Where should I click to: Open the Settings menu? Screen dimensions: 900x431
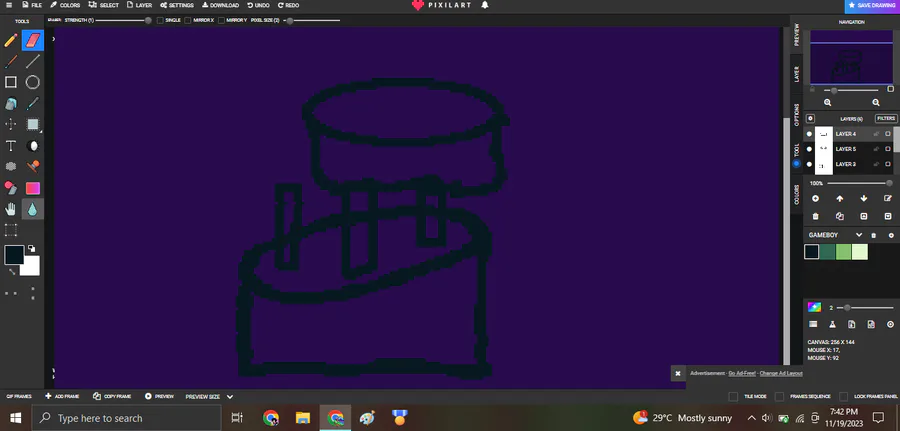(177, 5)
